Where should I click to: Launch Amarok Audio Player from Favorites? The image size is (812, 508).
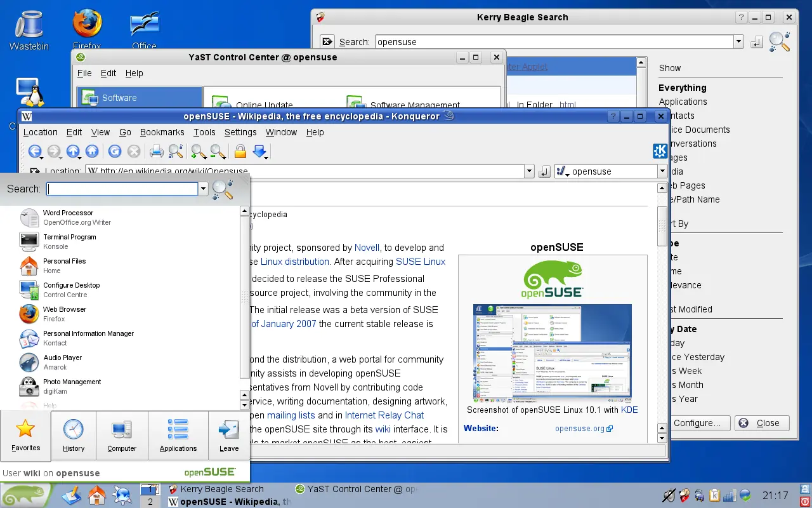coord(63,362)
